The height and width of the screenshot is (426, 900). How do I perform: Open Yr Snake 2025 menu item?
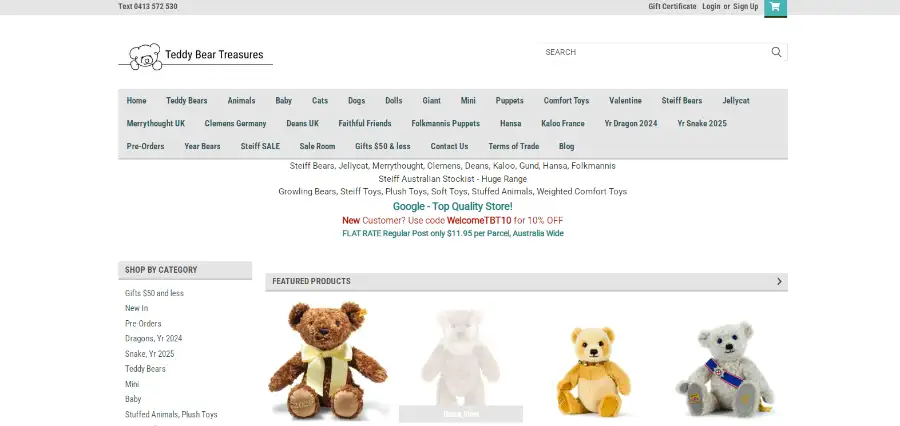click(x=702, y=123)
